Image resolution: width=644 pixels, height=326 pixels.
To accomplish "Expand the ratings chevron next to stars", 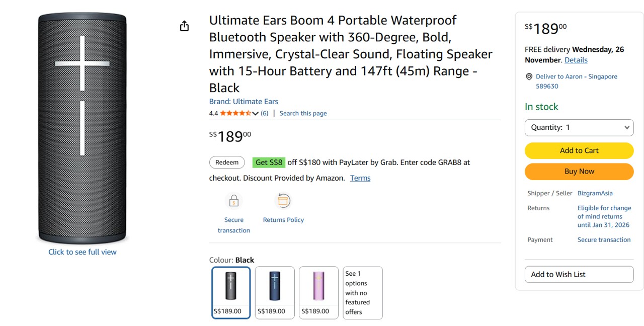I will click(256, 114).
